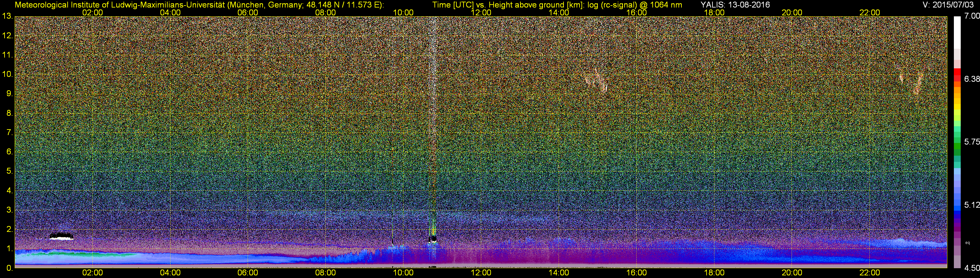The width and height of the screenshot is (980, 278).
Task: Click the tall white vertical streak after 10:00
Action: [x=433, y=130]
